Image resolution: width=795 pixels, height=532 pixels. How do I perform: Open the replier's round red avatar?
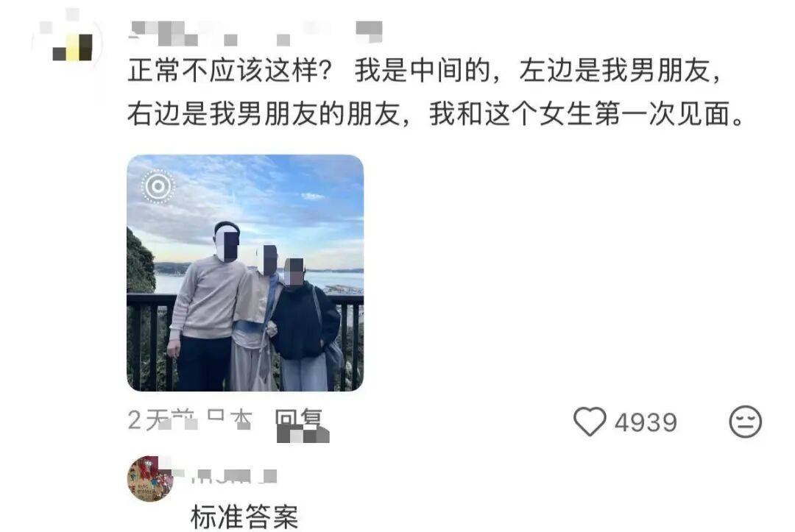pos(151,478)
